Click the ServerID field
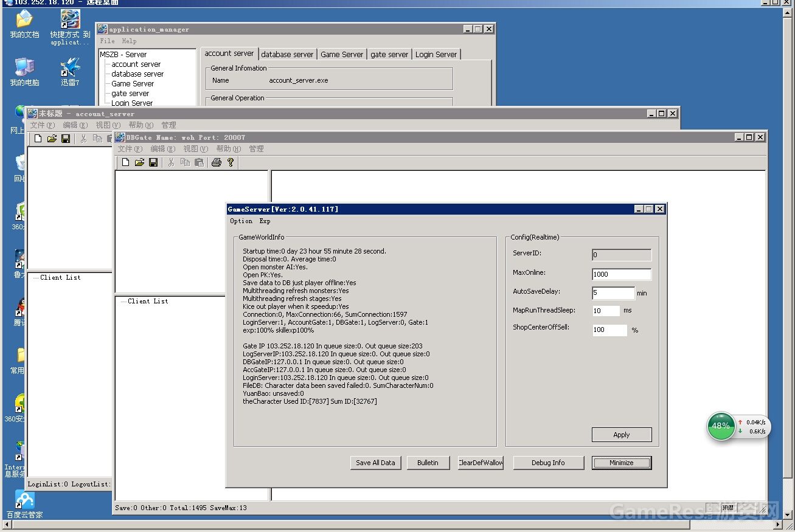This screenshot has height=532, width=795. point(622,255)
